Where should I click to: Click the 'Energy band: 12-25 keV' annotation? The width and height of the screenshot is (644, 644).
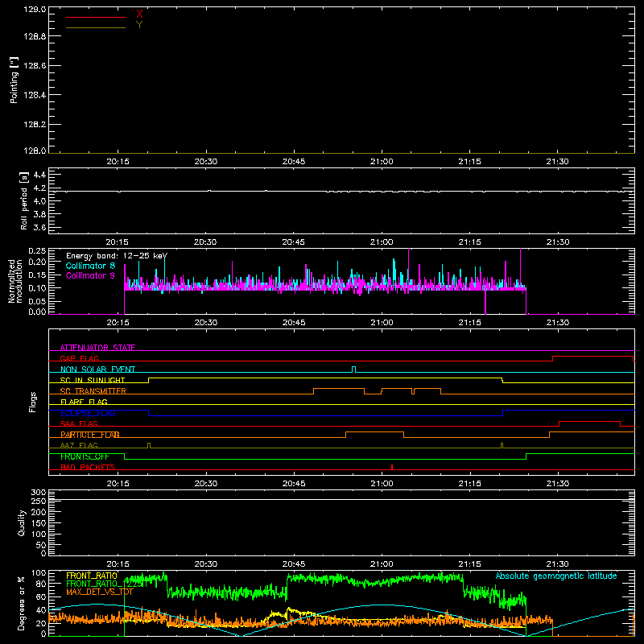(117, 256)
